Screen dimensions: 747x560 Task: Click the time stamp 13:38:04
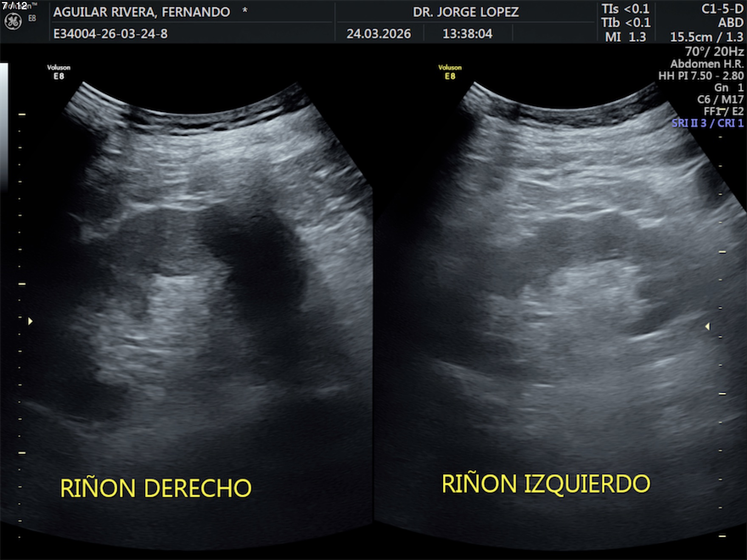[467, 34]
